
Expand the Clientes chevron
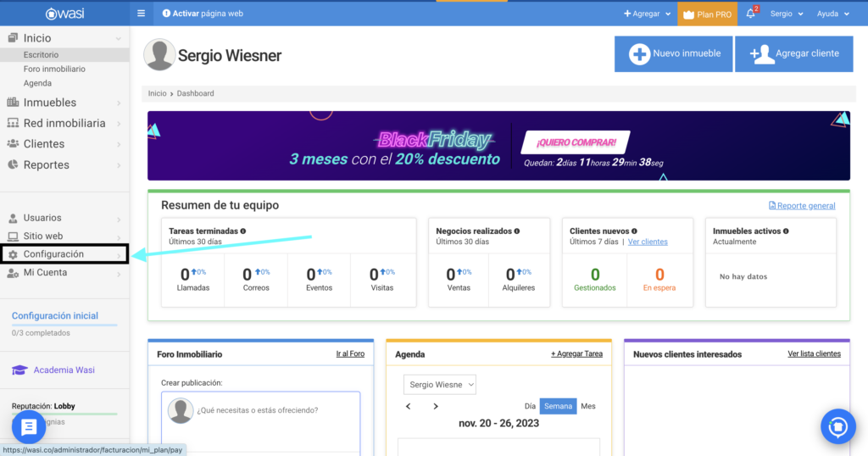point(119,144)
